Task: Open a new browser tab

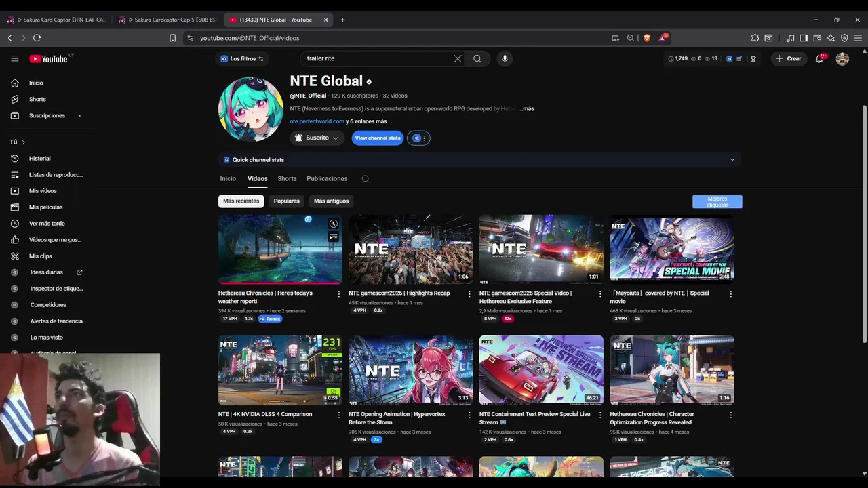Action: [342, 20]
